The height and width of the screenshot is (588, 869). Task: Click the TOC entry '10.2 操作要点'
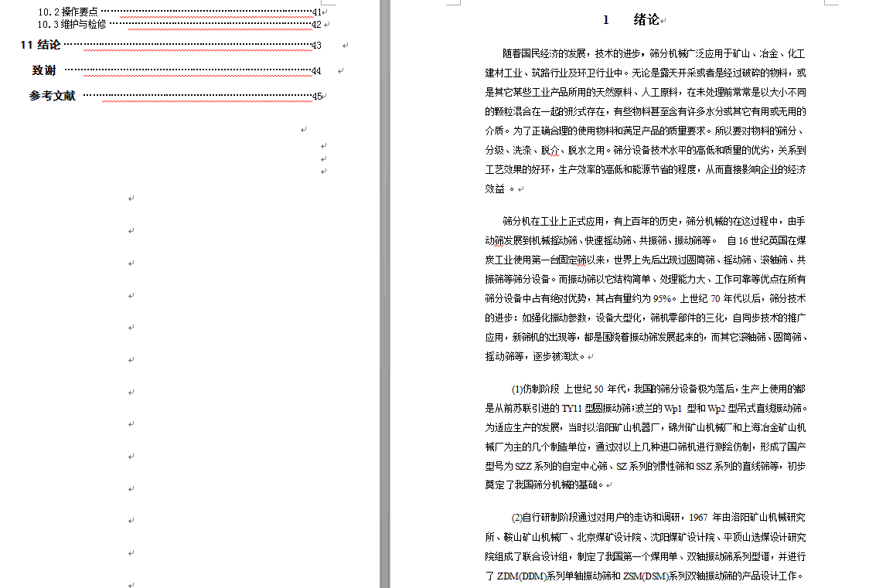click(x=67, y=12)
